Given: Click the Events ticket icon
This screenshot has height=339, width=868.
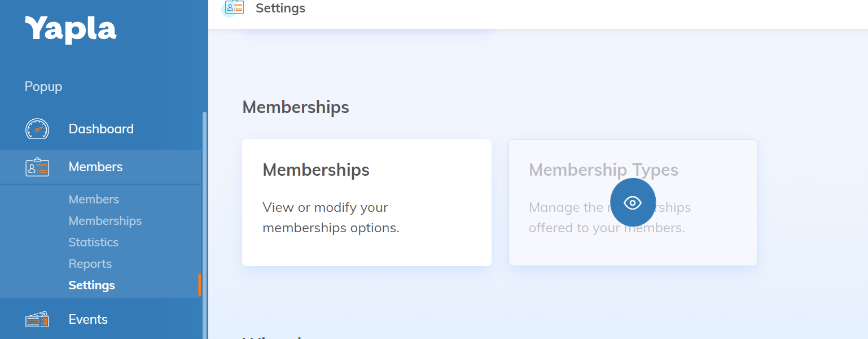Looking at the screenshot, I should [x=37, y=320].
